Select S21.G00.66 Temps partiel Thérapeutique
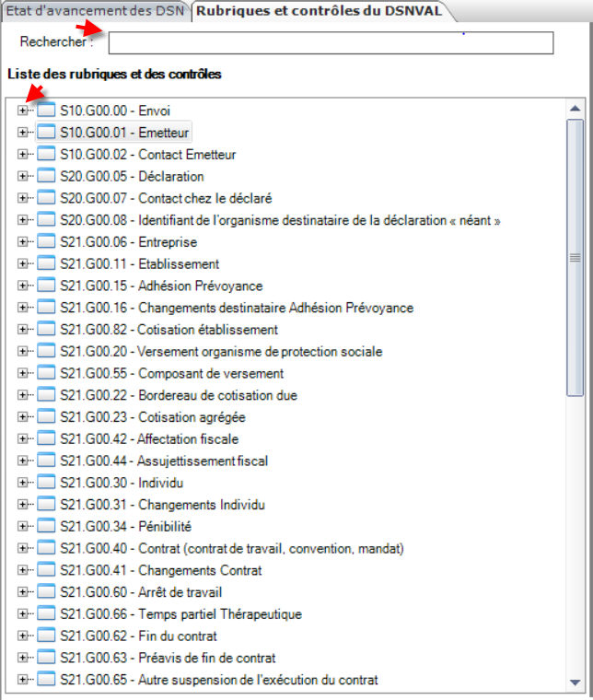593x700 pixels. coord(180,613)
